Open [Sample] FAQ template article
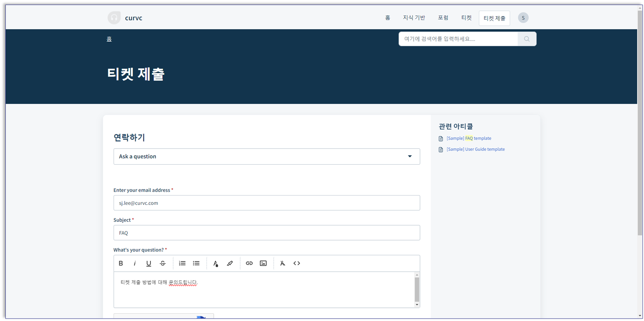Image resolution: width=644 pixels, height=321 pixels. click(x=469, y=138)
